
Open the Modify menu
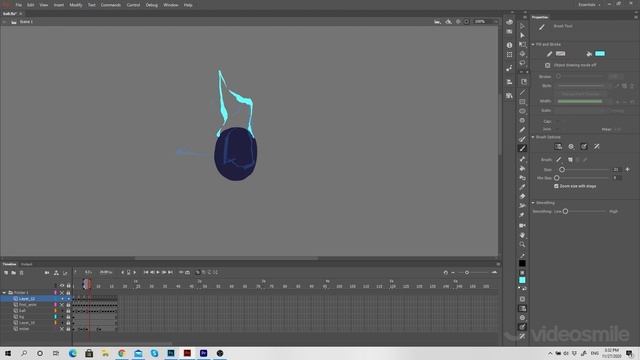[76, 5]
